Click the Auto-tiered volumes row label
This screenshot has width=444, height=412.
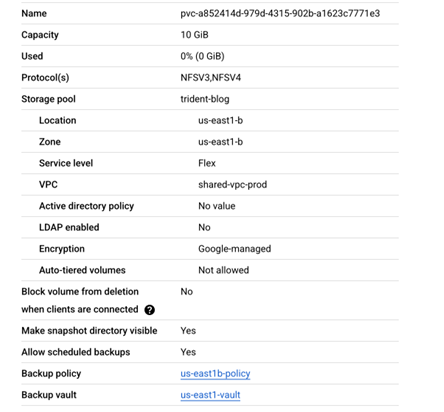(82, 270)
